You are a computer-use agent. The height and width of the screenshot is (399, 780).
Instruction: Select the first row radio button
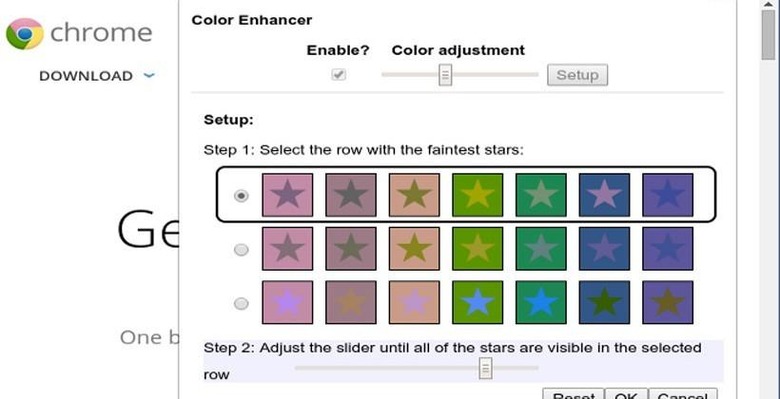(x=241, y=196)
